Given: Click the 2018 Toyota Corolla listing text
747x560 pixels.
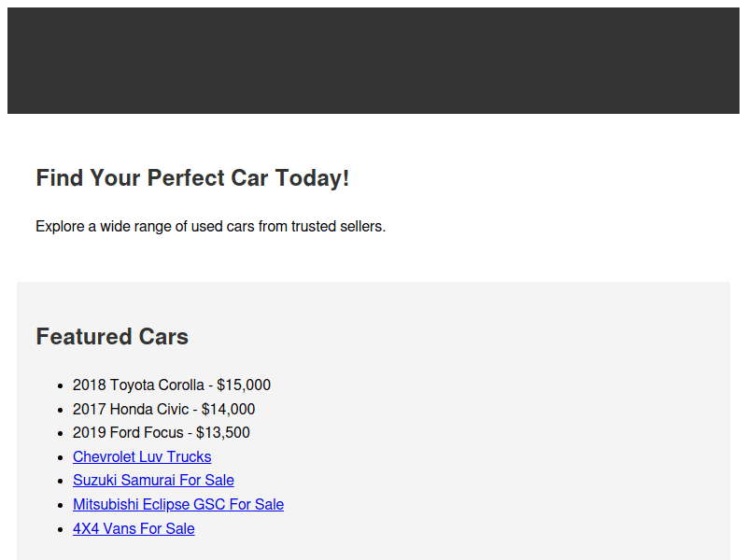Looking at the screenshot, I should [x=140, y=385].
